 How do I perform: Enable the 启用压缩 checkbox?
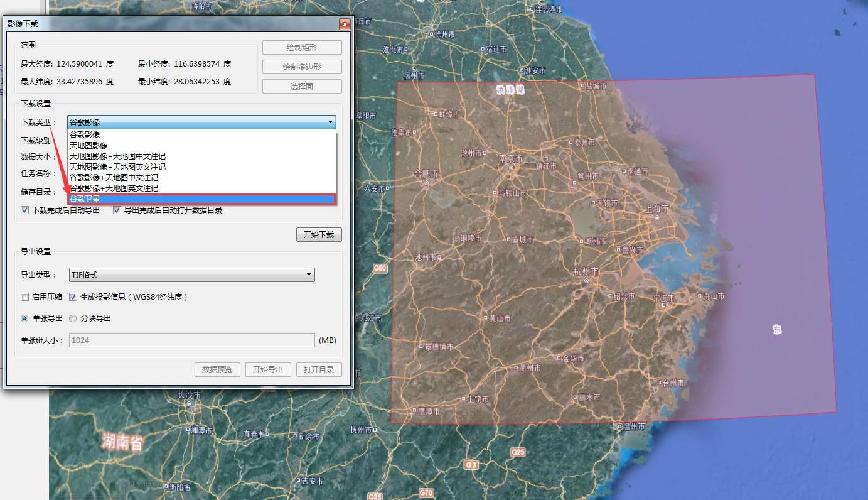click(x=25, y=297)
